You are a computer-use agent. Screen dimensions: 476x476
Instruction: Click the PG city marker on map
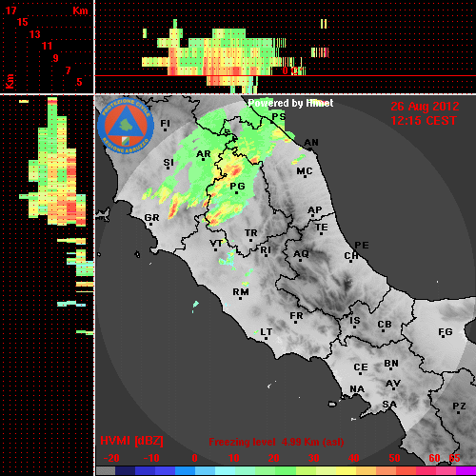(236, 192)
